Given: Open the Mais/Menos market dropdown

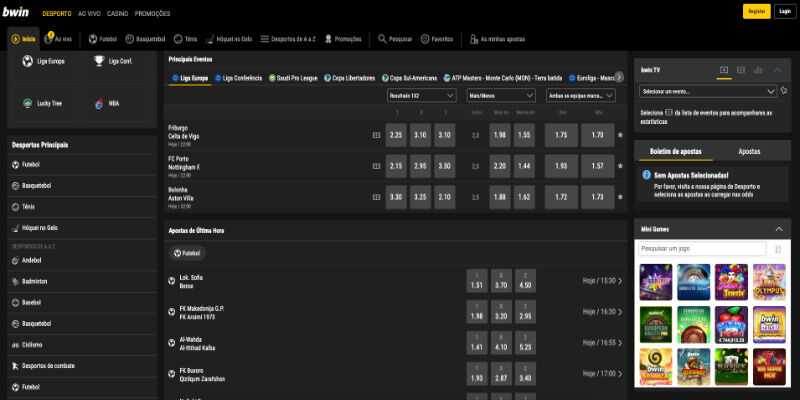Looking at the screenshot, I should pos(501,95).
